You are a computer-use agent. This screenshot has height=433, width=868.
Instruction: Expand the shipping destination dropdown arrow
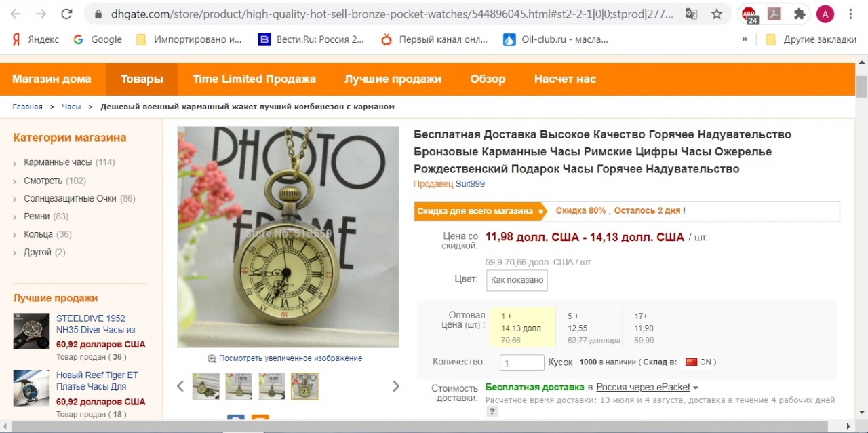pos(696,388)
